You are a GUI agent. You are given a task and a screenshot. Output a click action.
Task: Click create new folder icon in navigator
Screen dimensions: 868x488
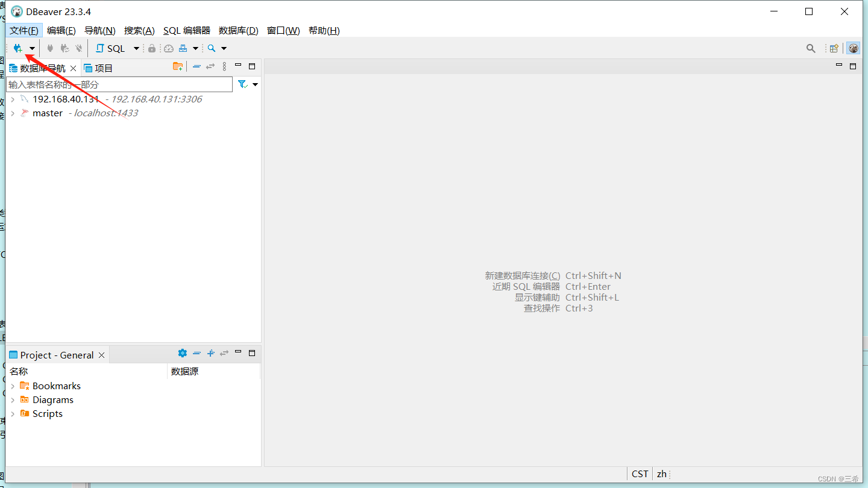pos(178,66)
